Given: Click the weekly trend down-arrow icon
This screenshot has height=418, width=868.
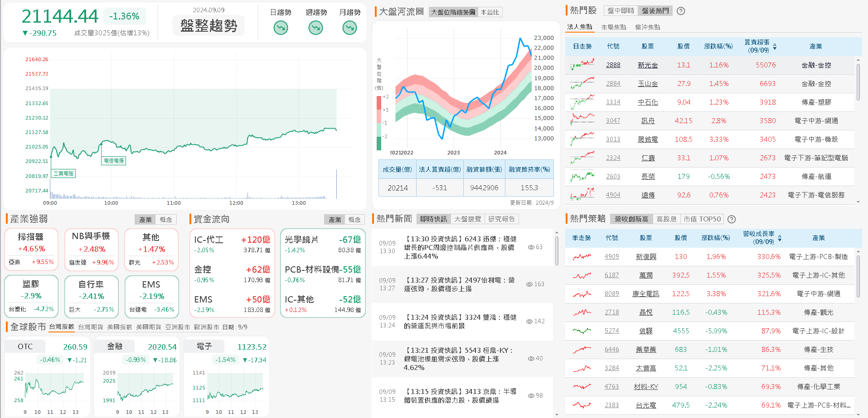Looking at the screenshot, I should [315, 28].
